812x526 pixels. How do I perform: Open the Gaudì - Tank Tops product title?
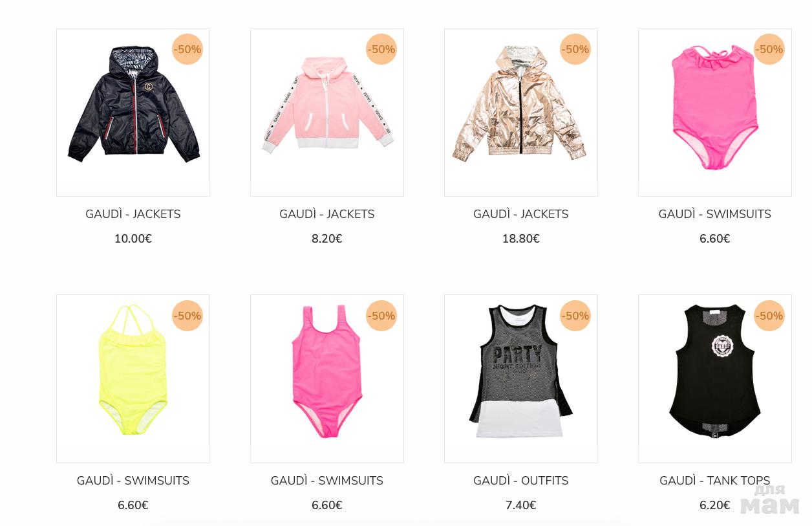tap(715, 481)
